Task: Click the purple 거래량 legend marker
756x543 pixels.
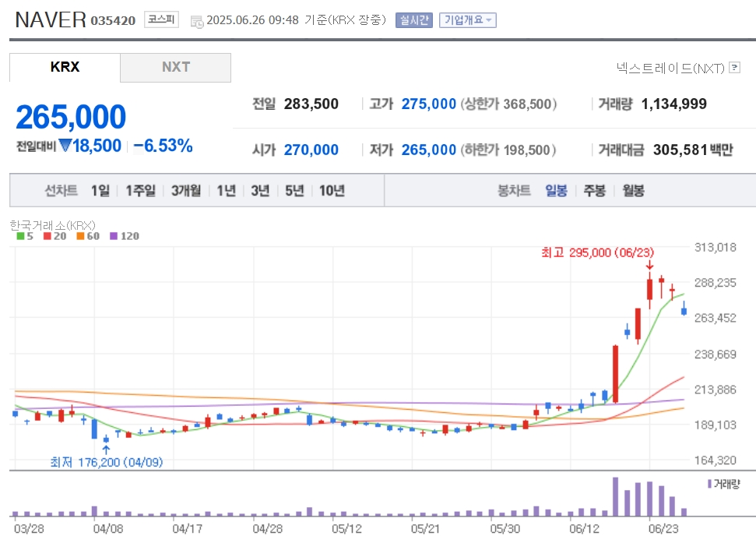Action: coord(709,484)
